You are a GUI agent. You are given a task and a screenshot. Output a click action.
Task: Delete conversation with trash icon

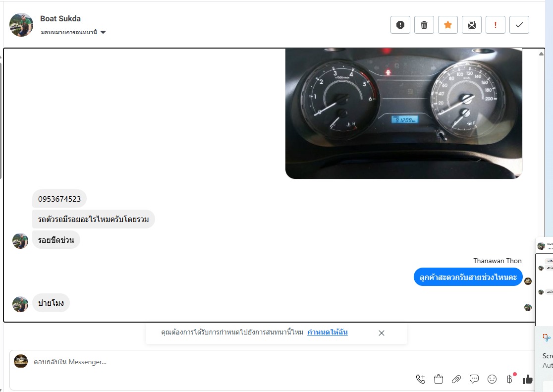pyautogui.click(x=424, y=25)
